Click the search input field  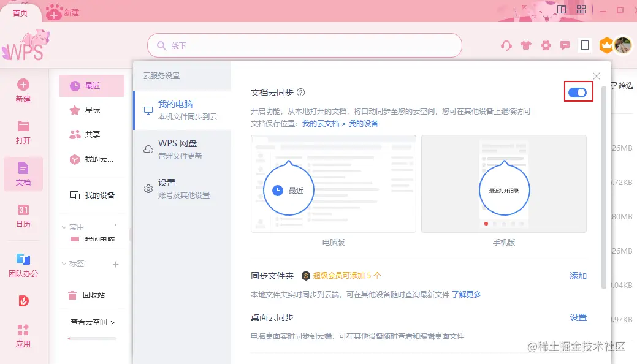click(305, 45)
